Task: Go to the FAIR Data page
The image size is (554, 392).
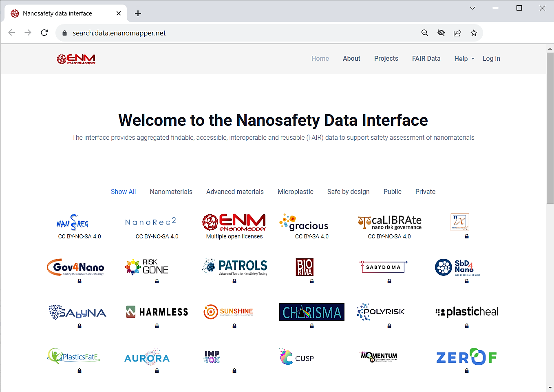Action: tap(426, 59)
